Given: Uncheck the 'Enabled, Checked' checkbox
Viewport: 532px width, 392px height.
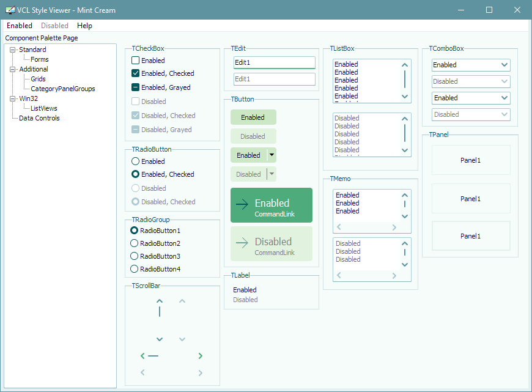Looking at the screenshot, I should tap(135, 73).
